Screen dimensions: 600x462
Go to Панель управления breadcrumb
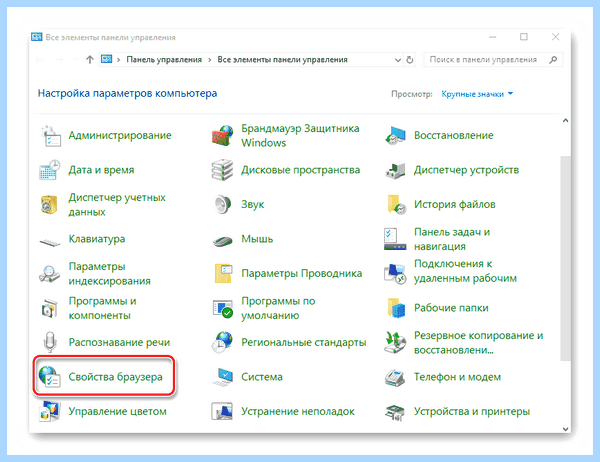[x=164, y=60]
